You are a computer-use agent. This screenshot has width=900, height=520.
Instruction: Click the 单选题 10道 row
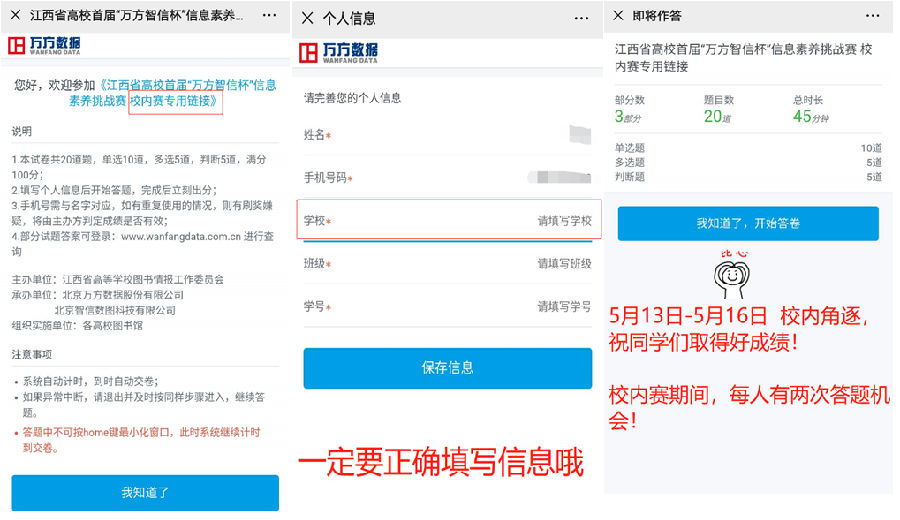[x=748, y=148]
